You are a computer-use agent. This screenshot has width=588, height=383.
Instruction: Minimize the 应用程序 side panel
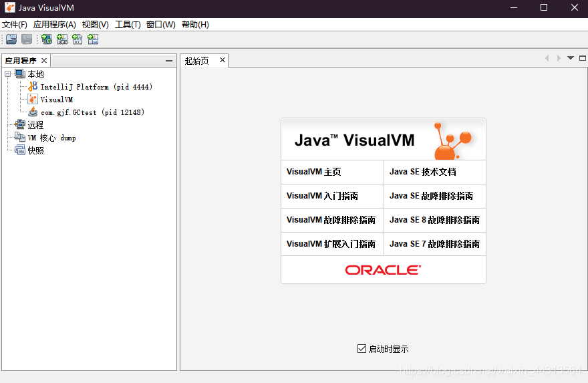click(169, 61)
